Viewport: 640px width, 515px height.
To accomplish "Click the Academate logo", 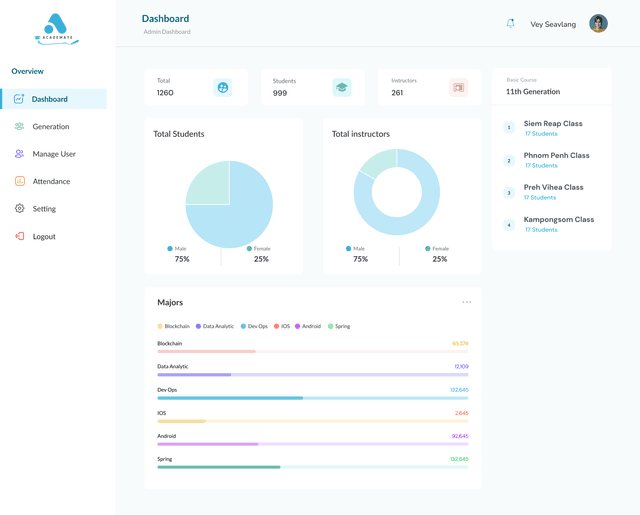I will click(56, 29).
